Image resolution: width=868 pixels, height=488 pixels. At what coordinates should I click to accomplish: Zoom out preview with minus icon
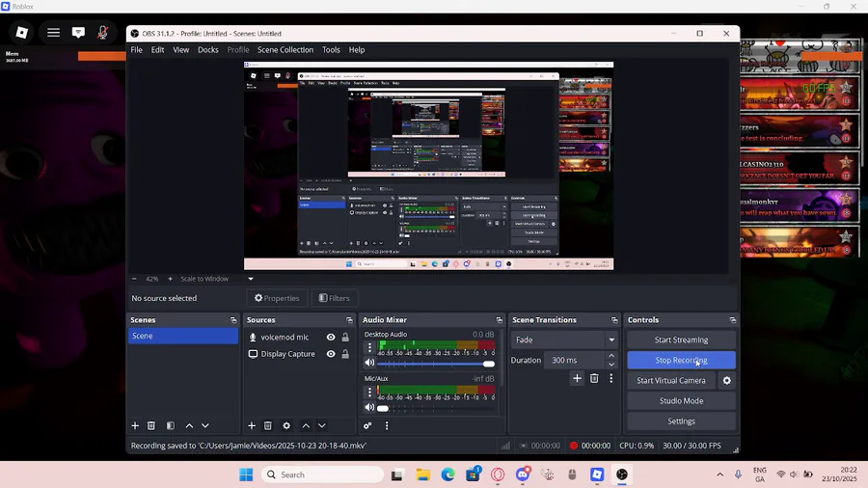coord(134,279)
